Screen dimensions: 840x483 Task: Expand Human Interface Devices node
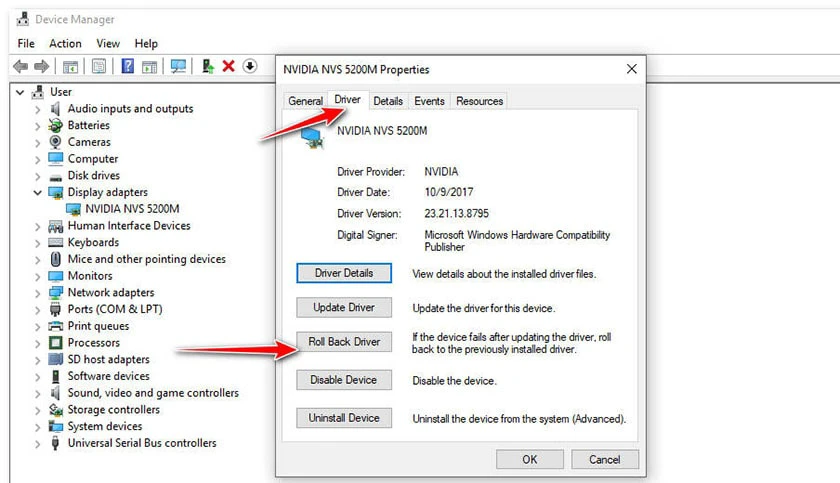point(37,227)
